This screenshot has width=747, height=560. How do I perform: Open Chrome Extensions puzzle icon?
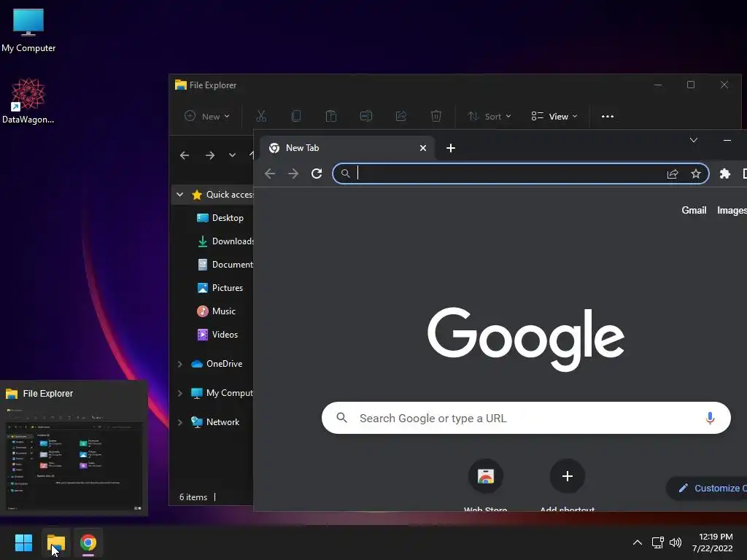725,174
